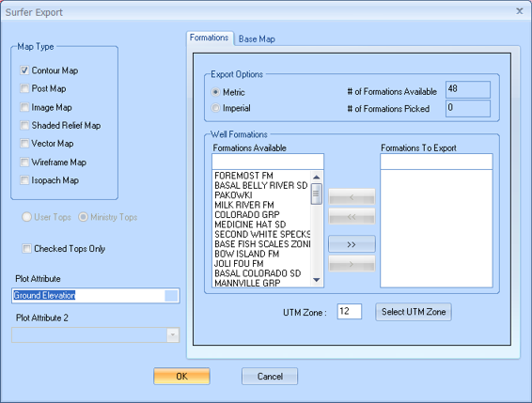532x403 pixels.
Task: Click the Cancel button
Action: pyautogui.click(x=270, y=376)
